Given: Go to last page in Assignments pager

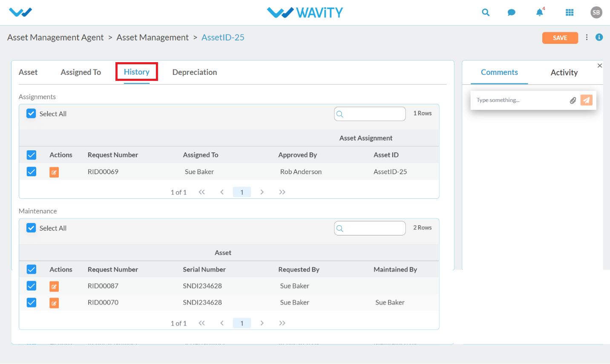Looking at the screenshot, I should [282, 192].
